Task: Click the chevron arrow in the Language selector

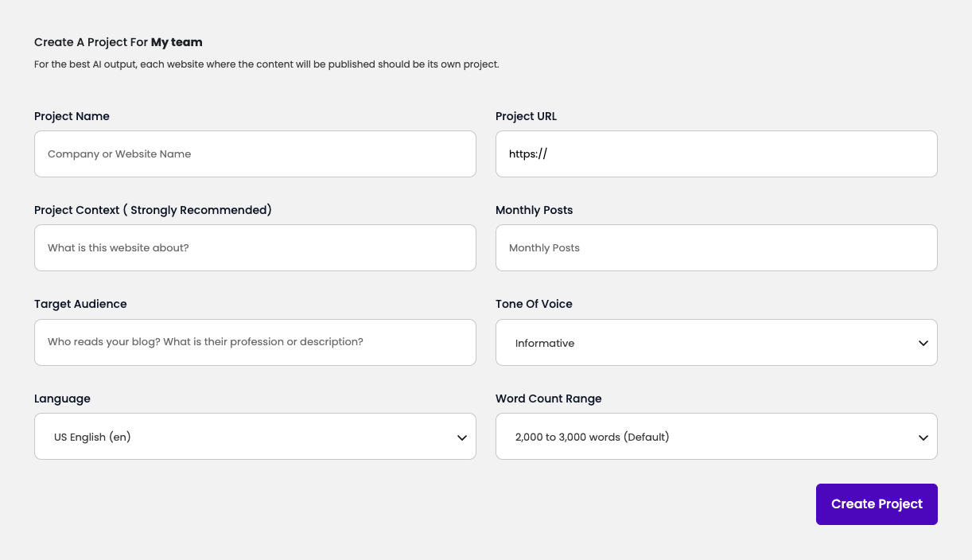Action: pos(462,437)
